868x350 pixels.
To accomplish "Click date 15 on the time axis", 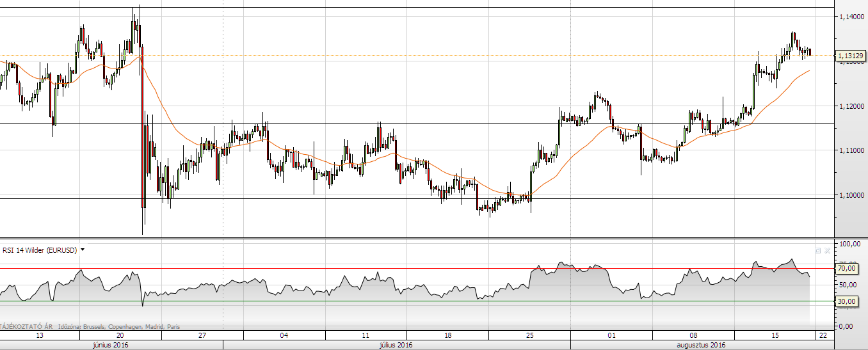I will tap(775, 335).
